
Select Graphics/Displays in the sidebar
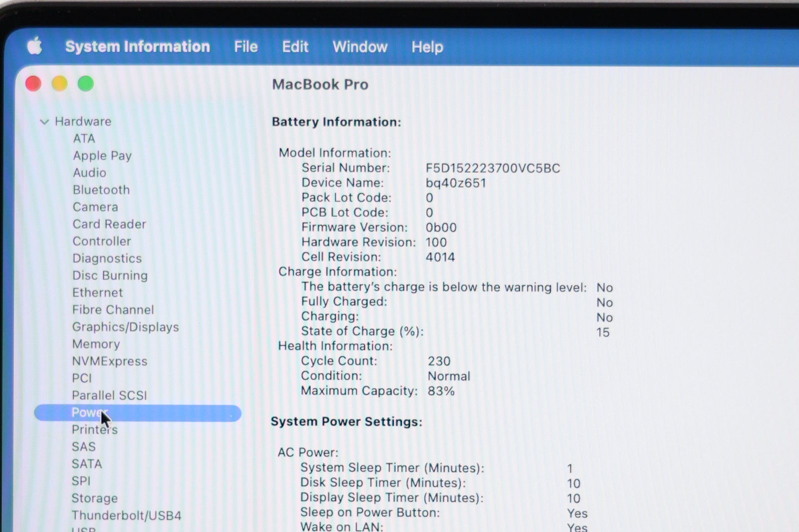(125, 327)
